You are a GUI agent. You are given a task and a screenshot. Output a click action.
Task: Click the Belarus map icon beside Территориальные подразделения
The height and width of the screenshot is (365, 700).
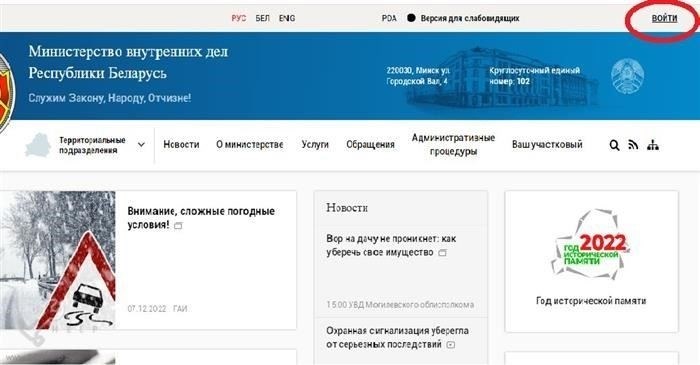(38, 145)
